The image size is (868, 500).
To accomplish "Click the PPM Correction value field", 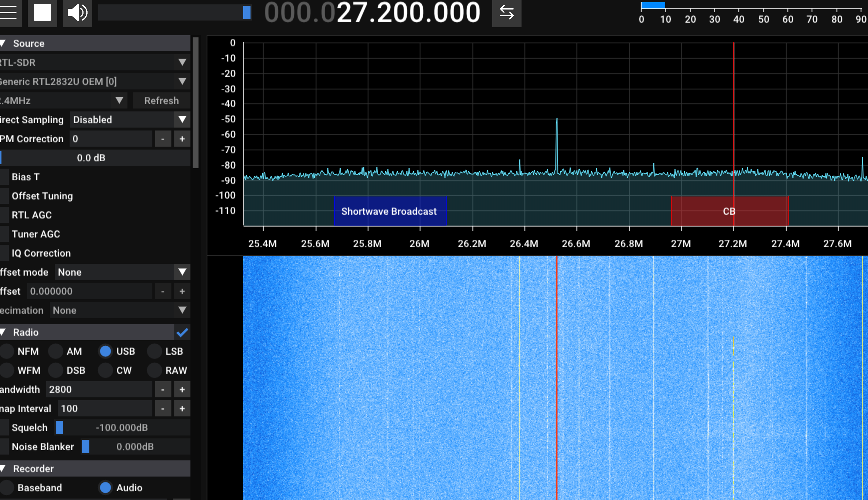I will pos(111,139).
